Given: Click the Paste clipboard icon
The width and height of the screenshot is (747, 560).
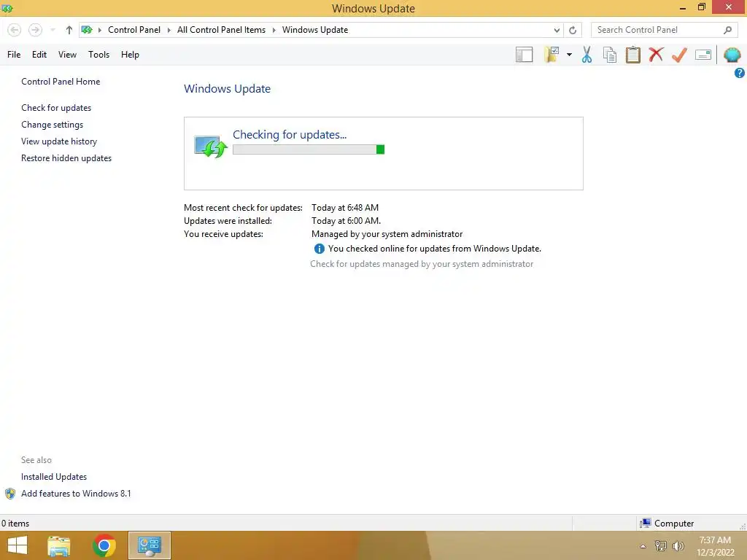Looking at the screenshot, I should click(632, 55).
